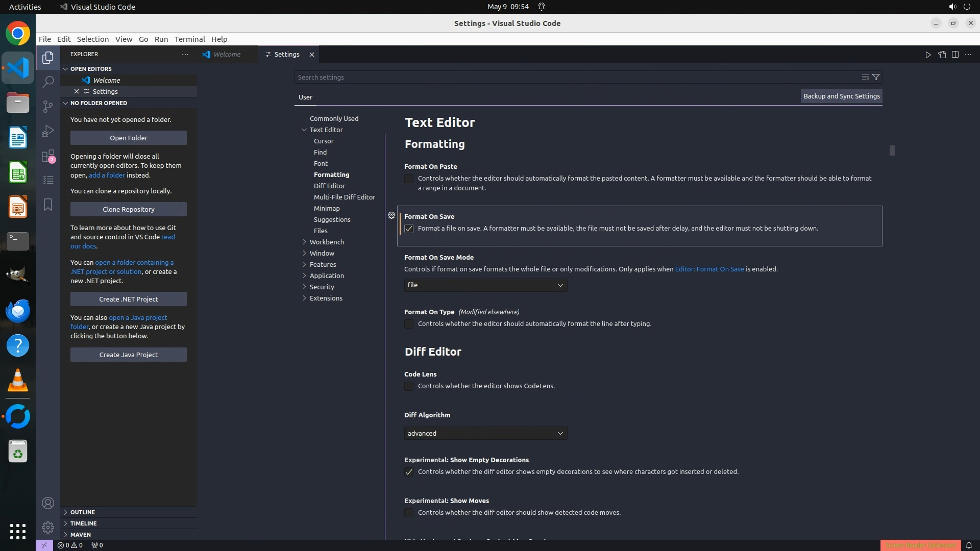Switch to the Welcome tab

(227, 54)
